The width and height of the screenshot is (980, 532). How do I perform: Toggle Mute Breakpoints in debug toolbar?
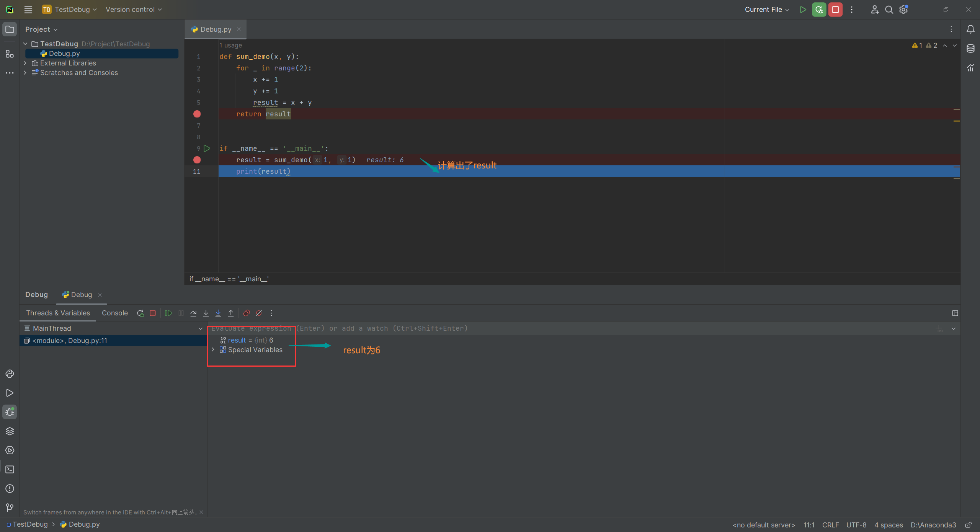[x=259, y=313]
